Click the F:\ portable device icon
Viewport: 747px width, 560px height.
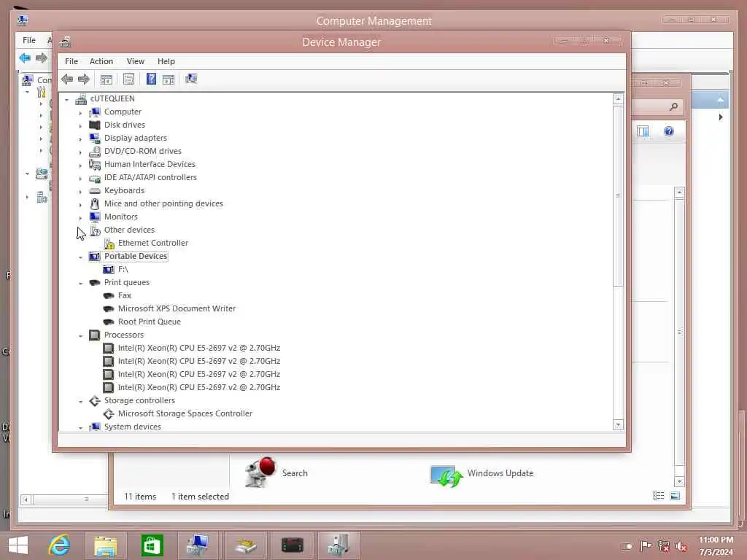109,270
